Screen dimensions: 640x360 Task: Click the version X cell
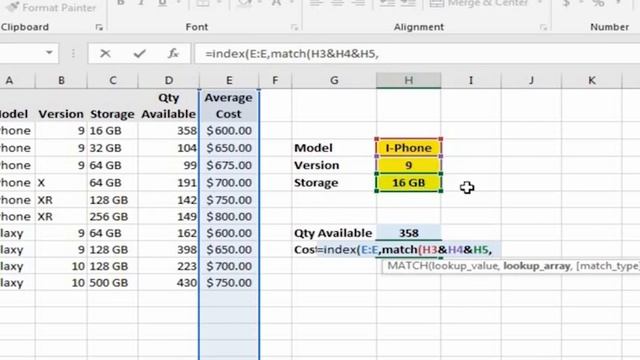pyautogui.click(x=61, y=182)
